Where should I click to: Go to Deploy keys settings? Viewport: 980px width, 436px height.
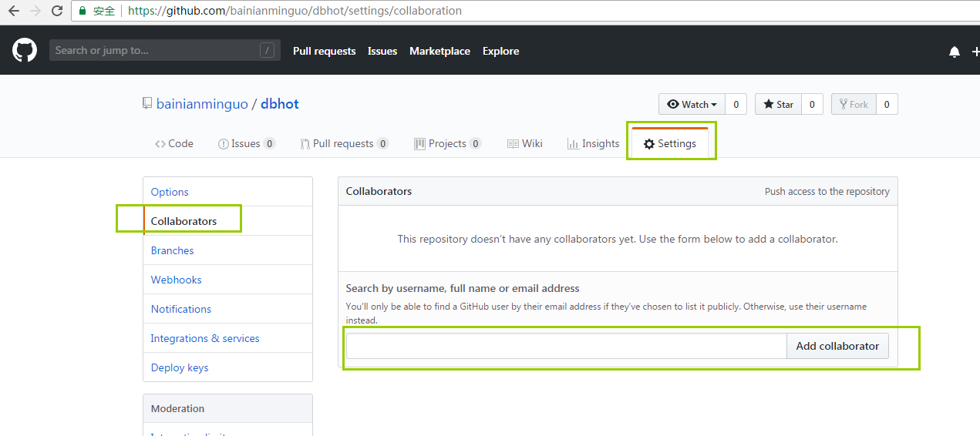tap(180, 367)
